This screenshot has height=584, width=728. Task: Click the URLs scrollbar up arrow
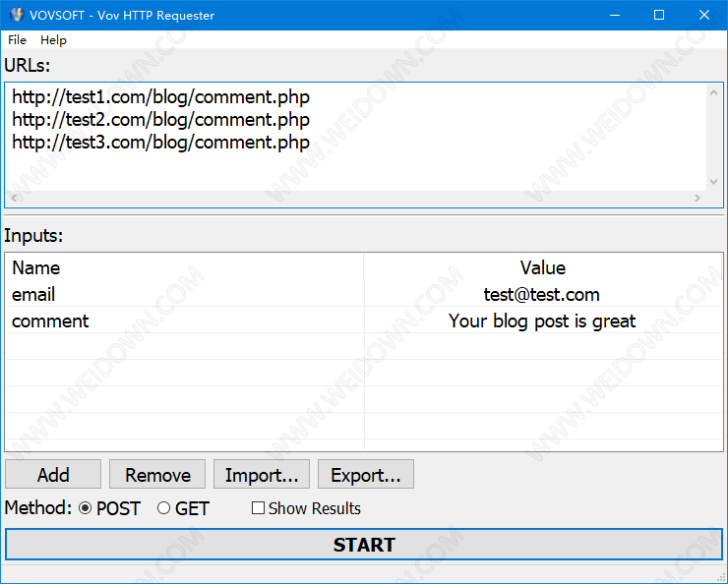click(x=714, y=92)
